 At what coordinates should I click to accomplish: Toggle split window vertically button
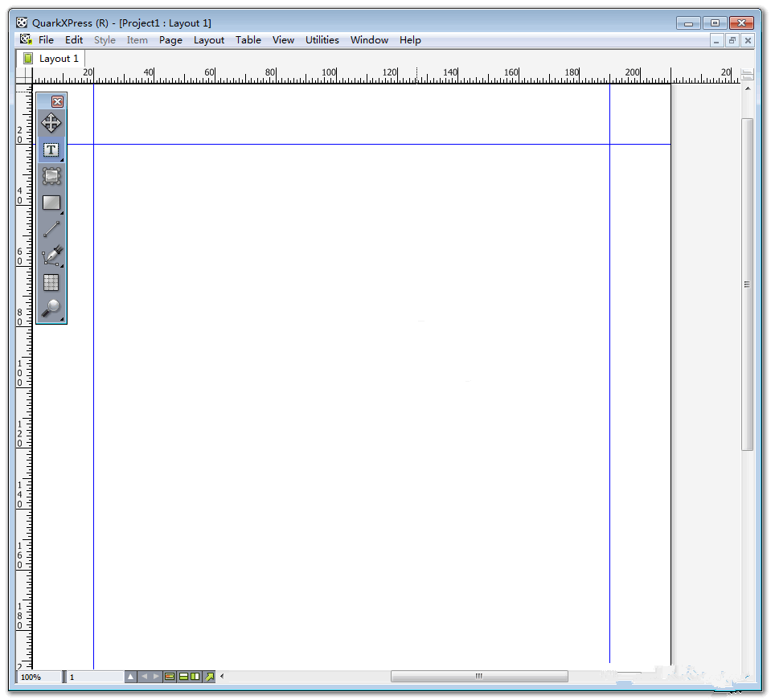pyautogui.click(x=195, y=677)
